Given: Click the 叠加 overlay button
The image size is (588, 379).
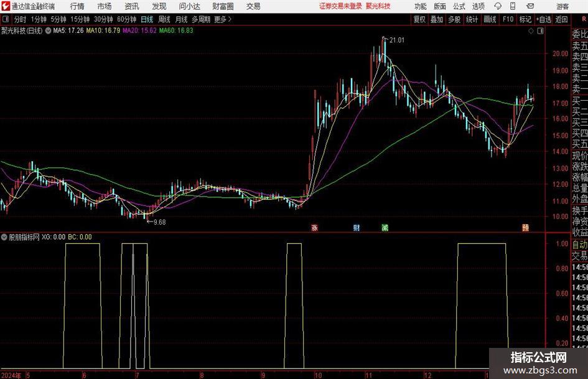Looking at the screenshot, I should pyautogui.click(x=437, y=19).
